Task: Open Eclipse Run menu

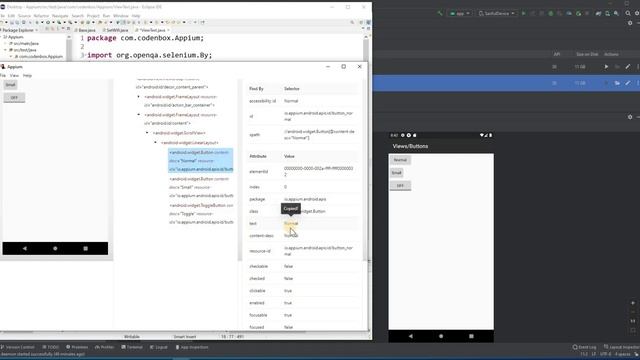Action: click(106, 16)
